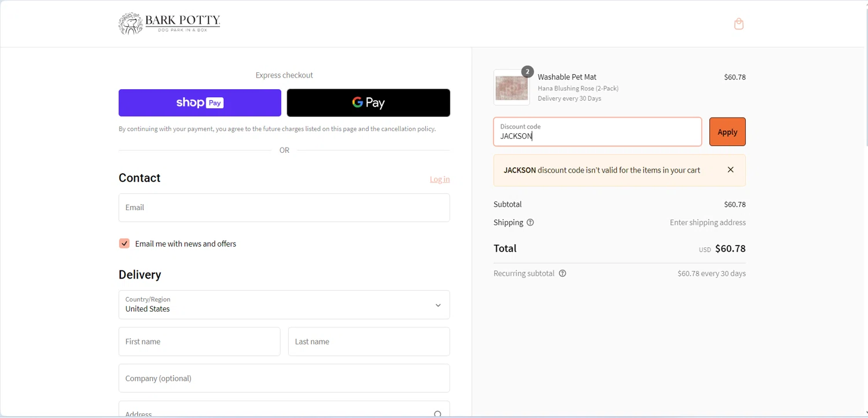Click the Hana Blushing Rose (2-Pack) text
Viewport: 868px width, 418px height.
point(578,88)
